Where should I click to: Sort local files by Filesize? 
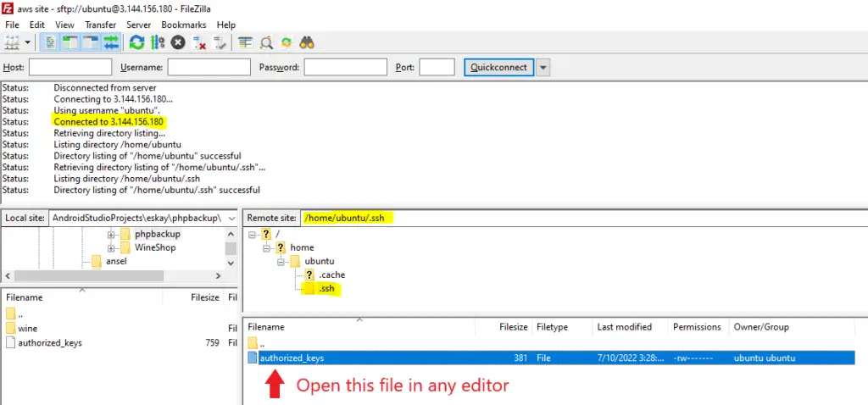[194, 297]
